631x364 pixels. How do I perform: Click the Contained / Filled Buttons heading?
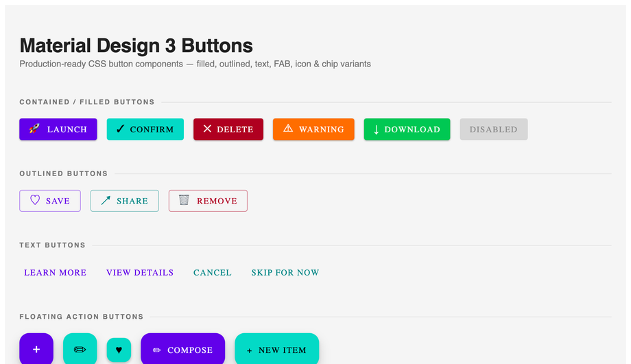click(x=87, y=102)
